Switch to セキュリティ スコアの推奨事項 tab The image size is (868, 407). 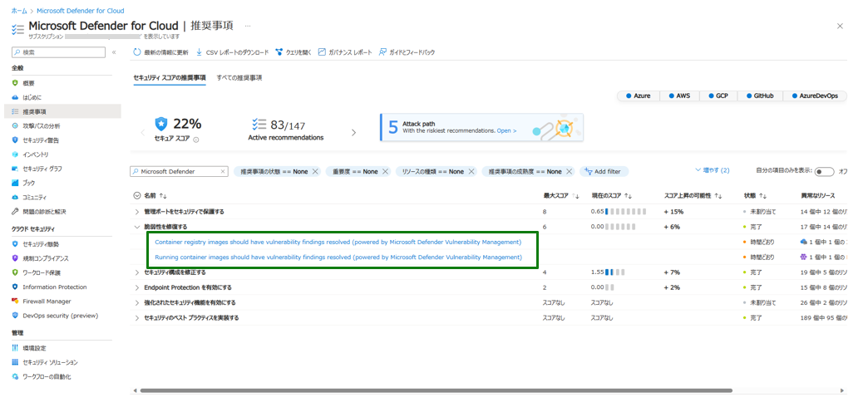pos(170,78)
